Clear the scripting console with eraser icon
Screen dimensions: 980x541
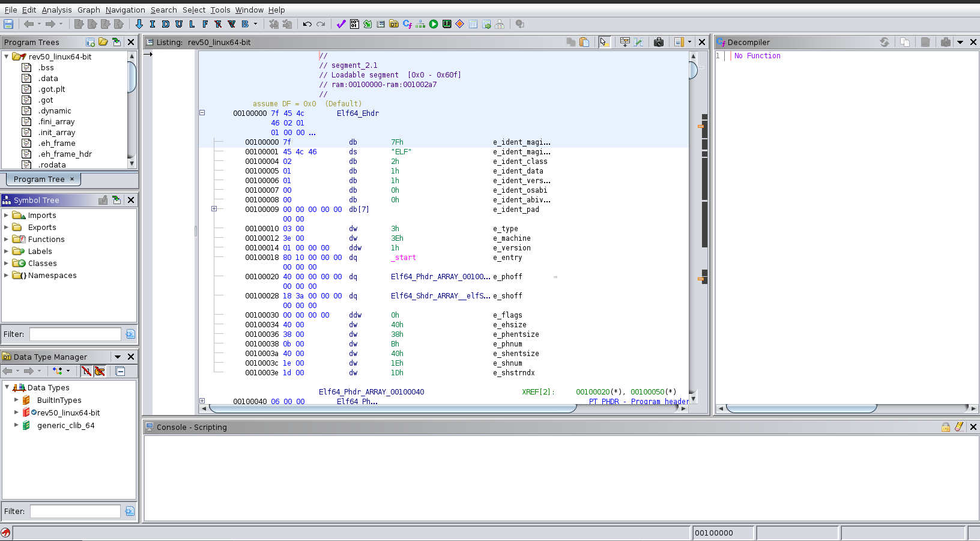click(x=959, y=427)
